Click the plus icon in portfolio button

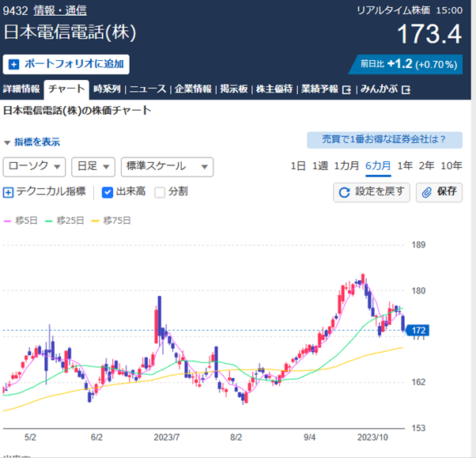pyautogui.click(x=14, y=64)
